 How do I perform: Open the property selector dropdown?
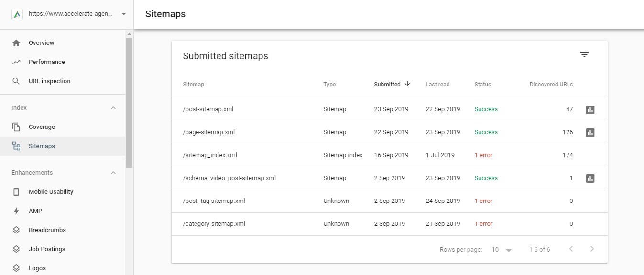(124, 14)
